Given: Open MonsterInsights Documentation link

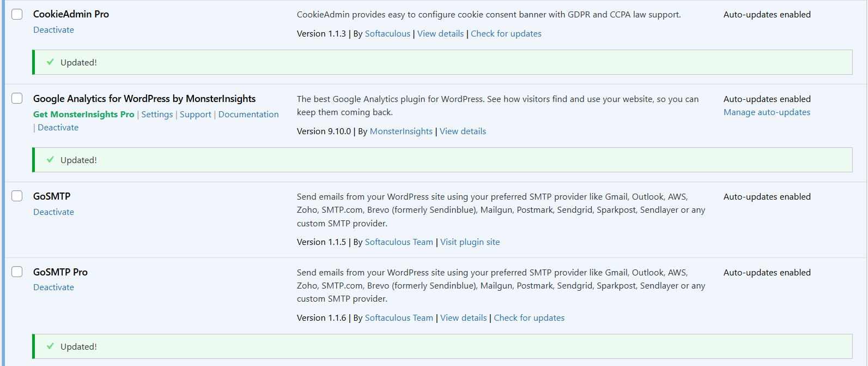Looking at the screenshot, I should [x=248, y=115].
